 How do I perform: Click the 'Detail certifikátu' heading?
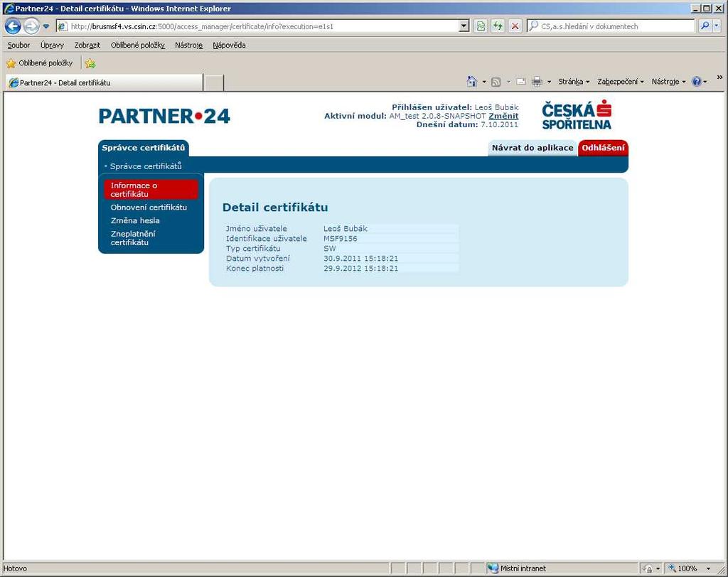click(x=275, y=207)
